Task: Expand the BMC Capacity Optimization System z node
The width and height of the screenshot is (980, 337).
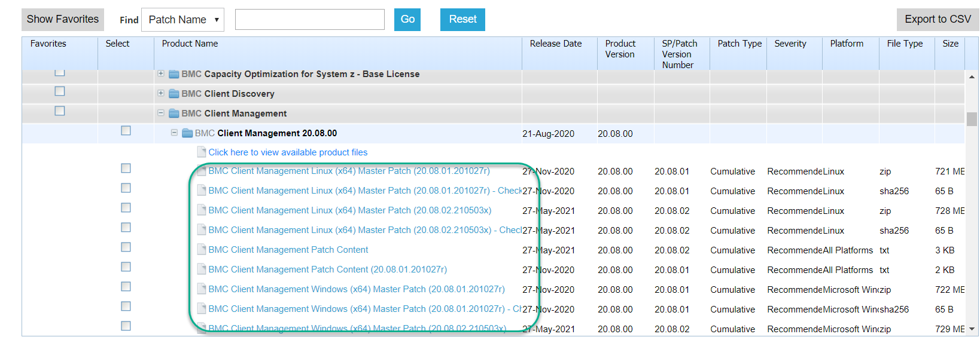Action: (161, 73)
